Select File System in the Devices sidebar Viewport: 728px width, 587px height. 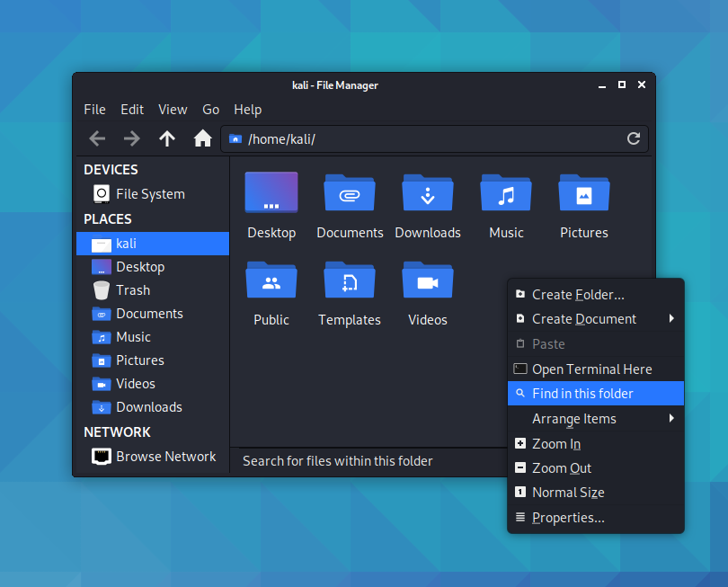pyautogui.click(x=153, y=193)
